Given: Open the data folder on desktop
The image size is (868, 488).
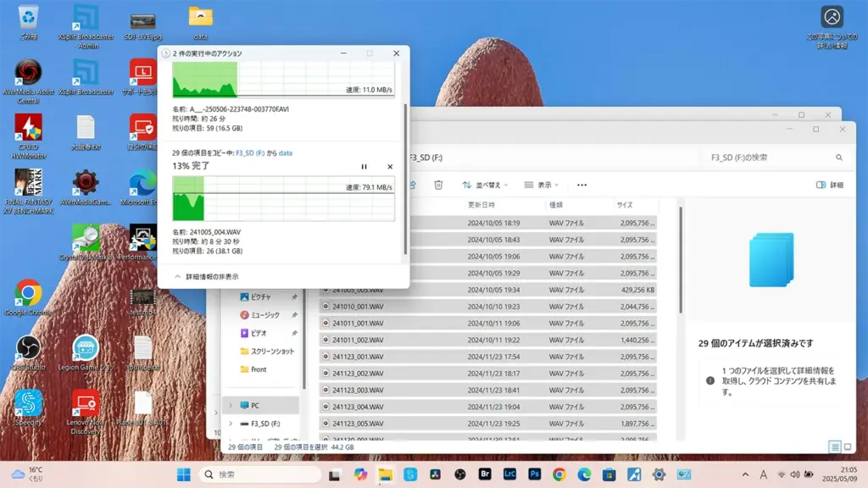Looking at the screenshot, I should click(200, 23).
